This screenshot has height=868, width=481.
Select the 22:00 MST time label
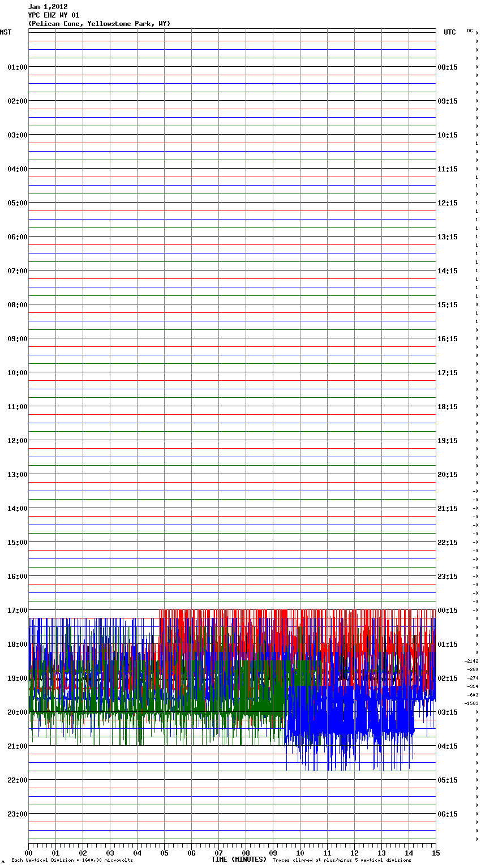18,780
